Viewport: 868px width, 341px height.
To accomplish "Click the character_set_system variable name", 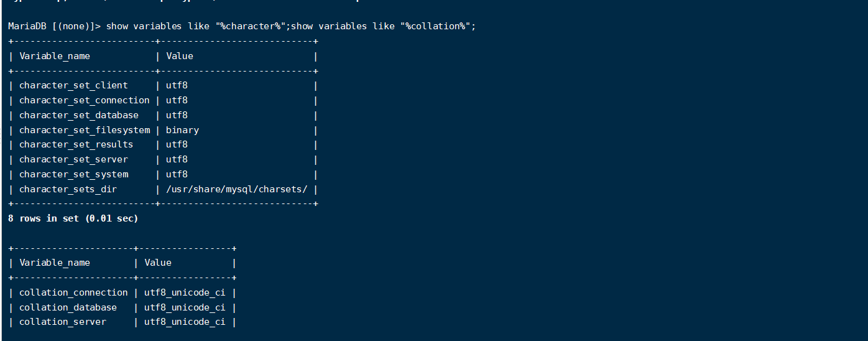I will 73,174.
